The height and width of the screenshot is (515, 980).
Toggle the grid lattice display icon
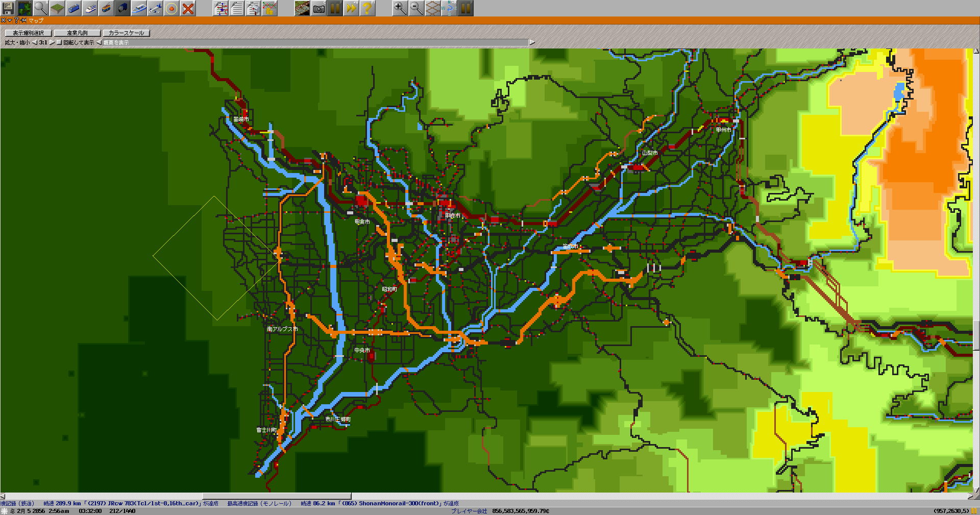[433, 8]
